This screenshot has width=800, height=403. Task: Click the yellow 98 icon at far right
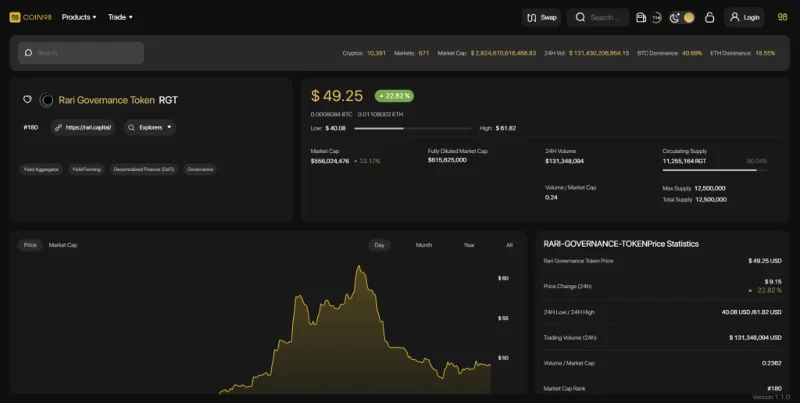coord(782,17)
